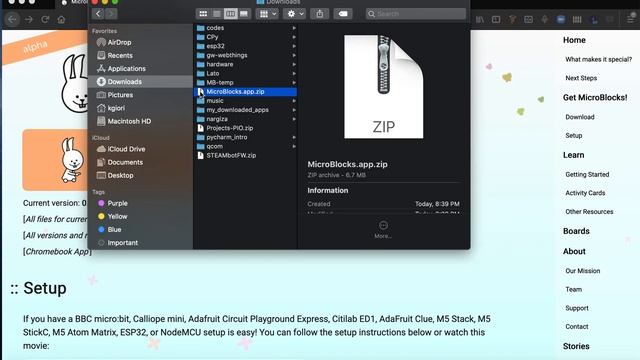Viewport: 640px width, 360px height.
Task: Open the Learn menu heading
Action: coord(573,155)
